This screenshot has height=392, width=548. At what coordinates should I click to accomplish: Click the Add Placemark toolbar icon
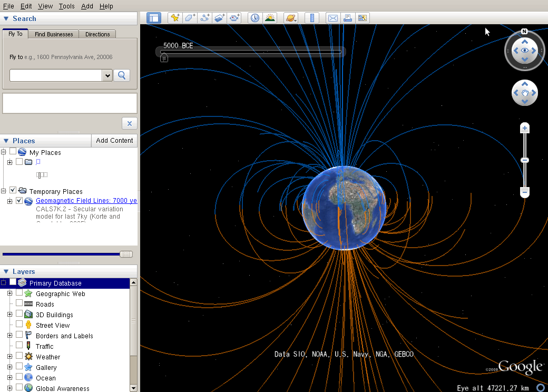[175, 18]
